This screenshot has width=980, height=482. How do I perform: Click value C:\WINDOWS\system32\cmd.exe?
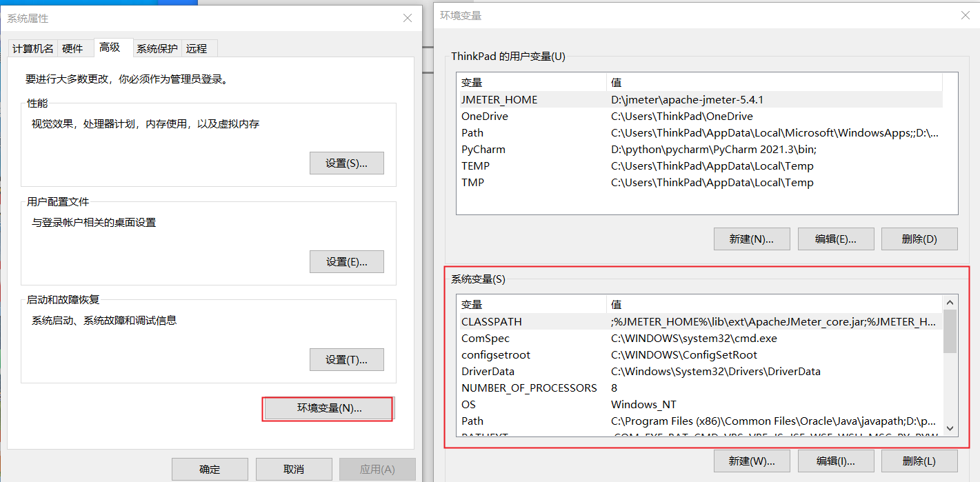(694, 338)
